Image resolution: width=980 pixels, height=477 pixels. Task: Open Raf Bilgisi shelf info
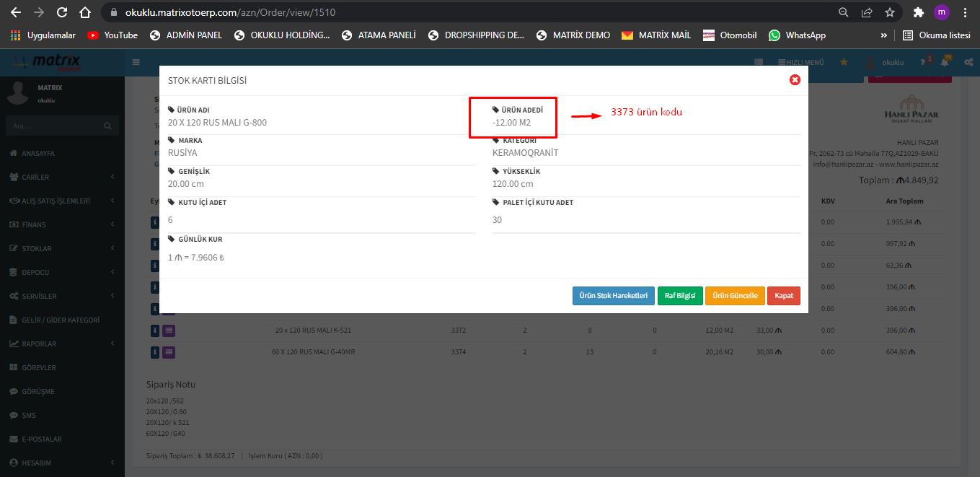pyautogui.click(x=680, y=296)
